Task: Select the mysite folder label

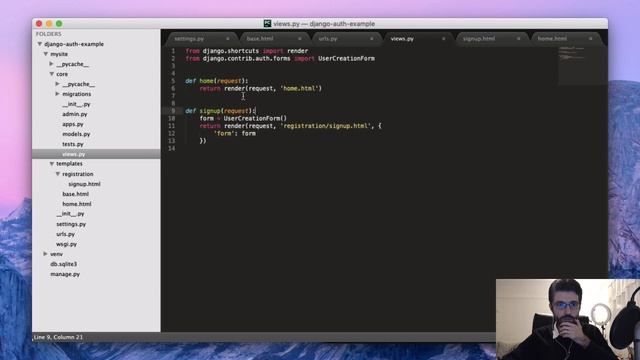Action: [x=59, y=54]
